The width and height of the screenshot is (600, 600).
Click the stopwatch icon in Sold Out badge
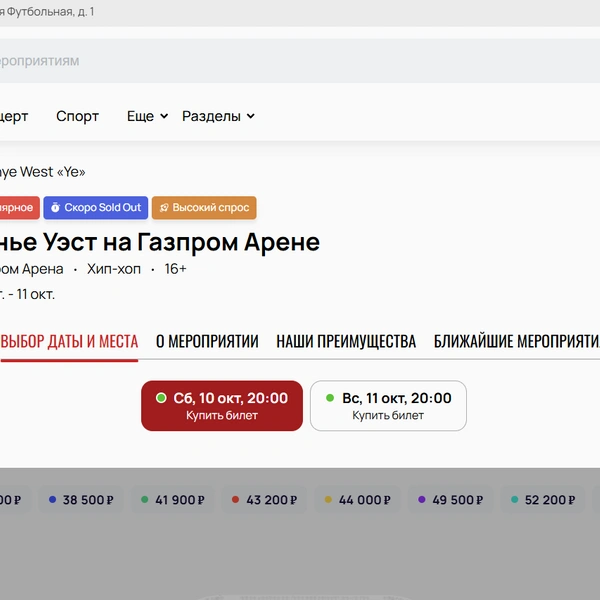(55, 207)
